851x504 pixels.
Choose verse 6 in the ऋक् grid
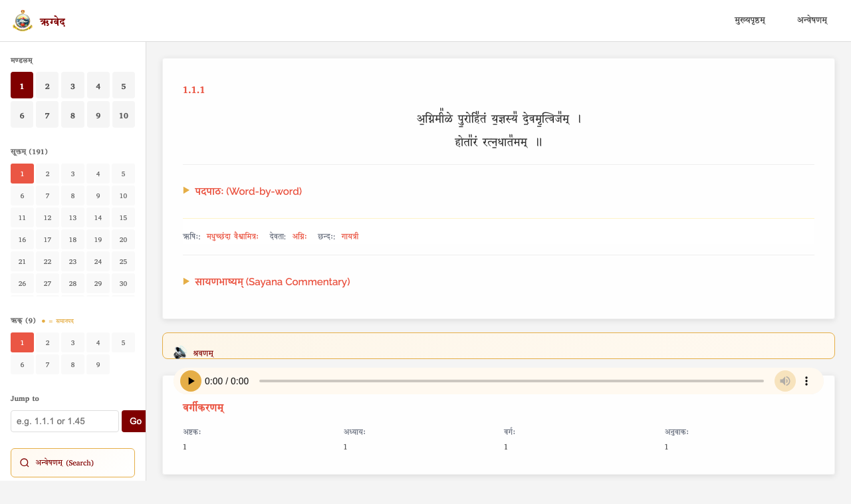click(x=22, y=364)
